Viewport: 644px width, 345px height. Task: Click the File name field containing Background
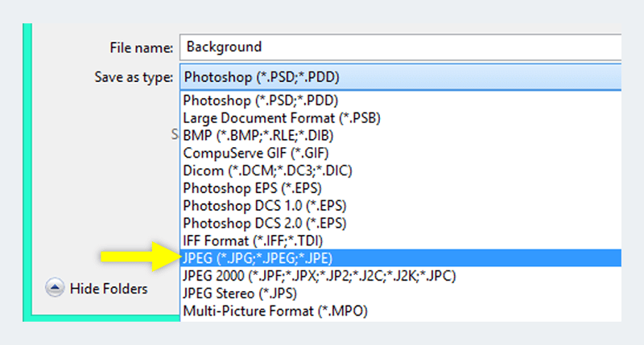(400, 47)
